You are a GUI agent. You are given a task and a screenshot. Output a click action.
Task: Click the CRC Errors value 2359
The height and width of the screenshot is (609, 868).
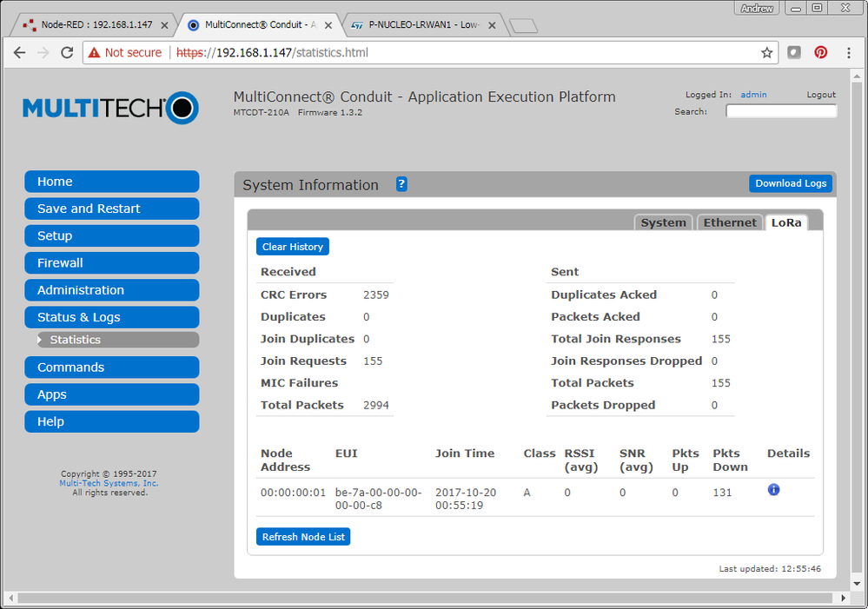click(376, 295)
